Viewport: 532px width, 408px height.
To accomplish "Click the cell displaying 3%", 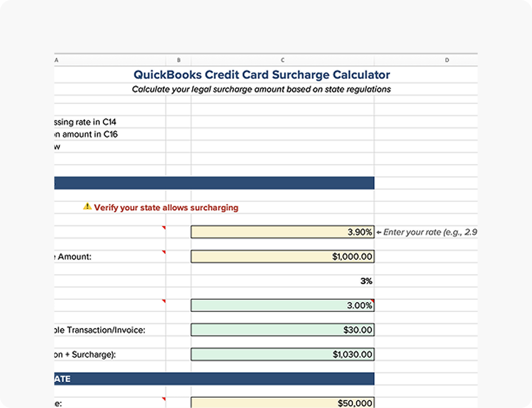I will tap(282, 281).
